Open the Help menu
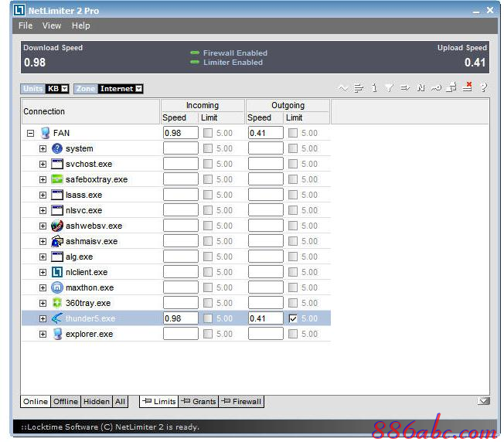 click(80, 25)
